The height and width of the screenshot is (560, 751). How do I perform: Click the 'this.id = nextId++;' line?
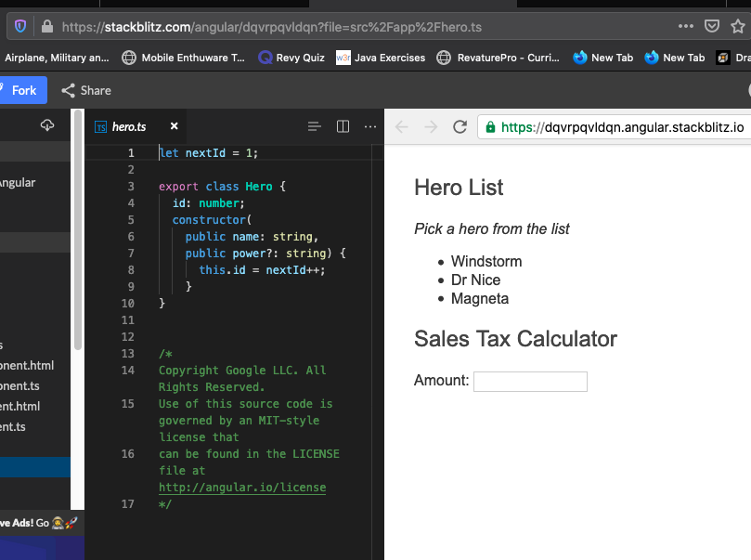tap(262, 269)
